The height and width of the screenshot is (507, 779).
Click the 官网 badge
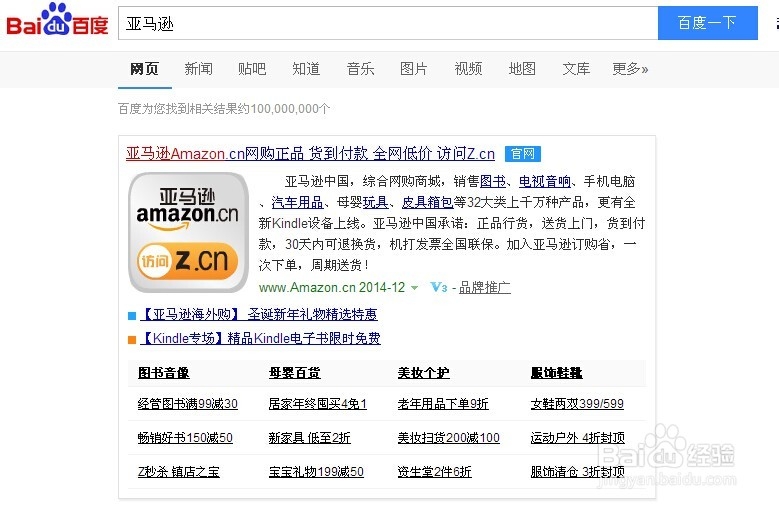(523, 154)
